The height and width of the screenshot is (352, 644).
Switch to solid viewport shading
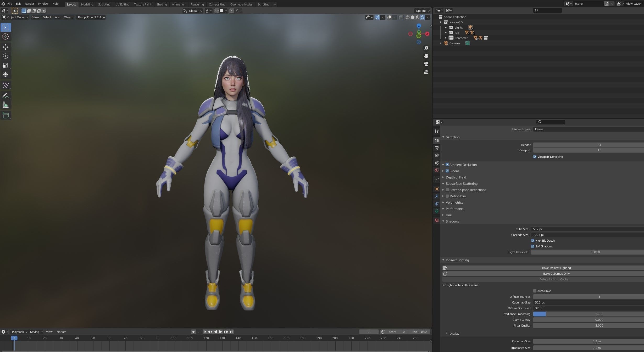[413, 17]
